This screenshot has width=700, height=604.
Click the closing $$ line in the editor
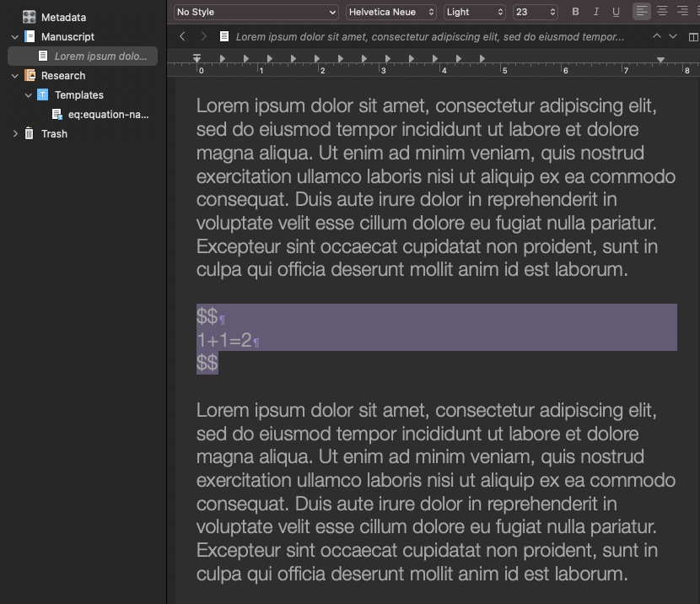(207, 363)
